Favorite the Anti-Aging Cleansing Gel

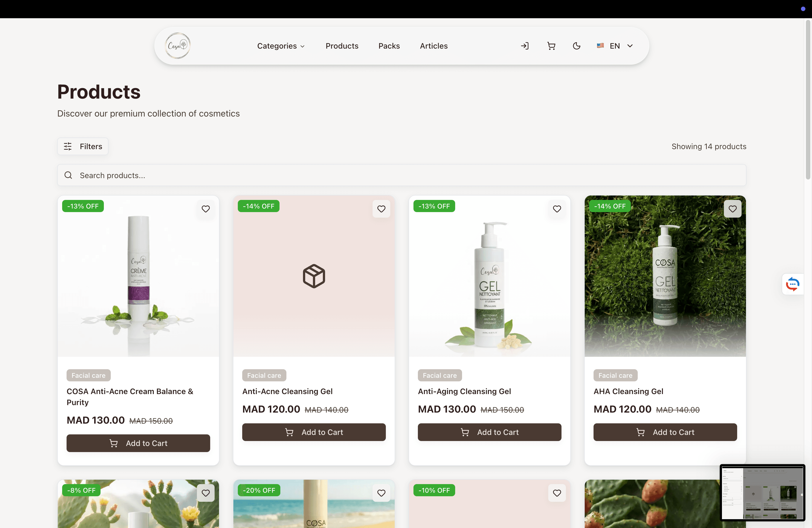point(557,209)
